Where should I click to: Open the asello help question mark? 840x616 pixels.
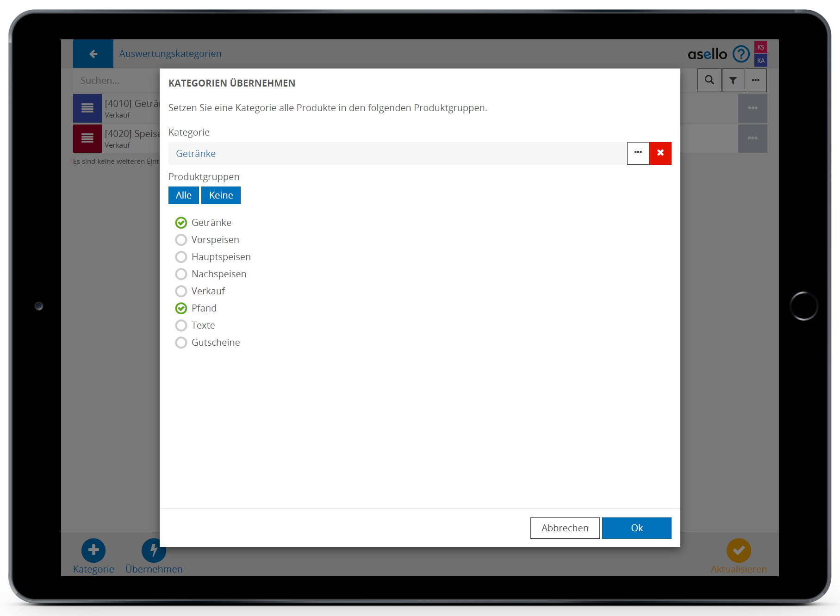point(741,54)
